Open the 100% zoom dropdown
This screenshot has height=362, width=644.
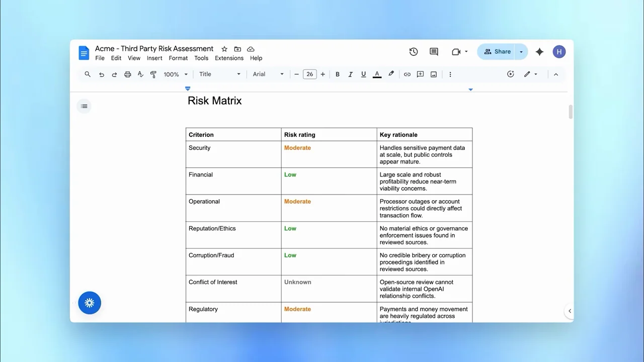point(176,74)
